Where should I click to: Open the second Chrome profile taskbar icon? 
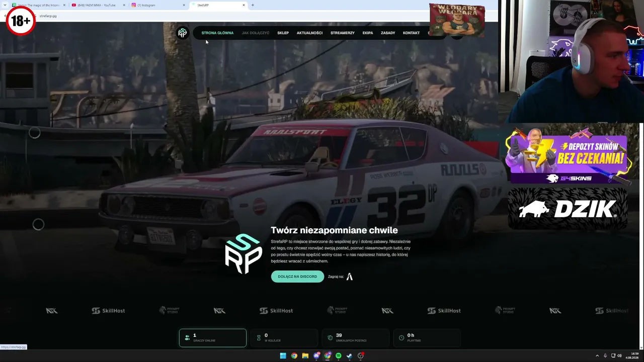click(328, 355)
